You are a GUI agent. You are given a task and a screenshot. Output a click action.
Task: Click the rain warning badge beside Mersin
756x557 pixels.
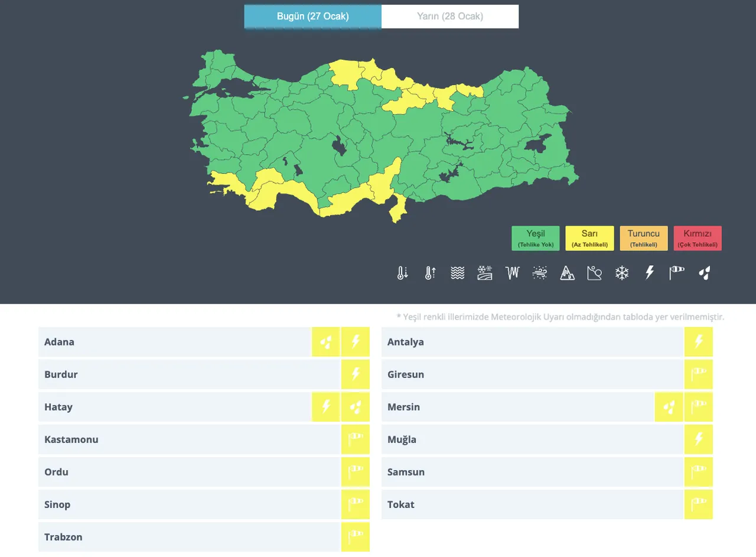(x=669, y=406)
